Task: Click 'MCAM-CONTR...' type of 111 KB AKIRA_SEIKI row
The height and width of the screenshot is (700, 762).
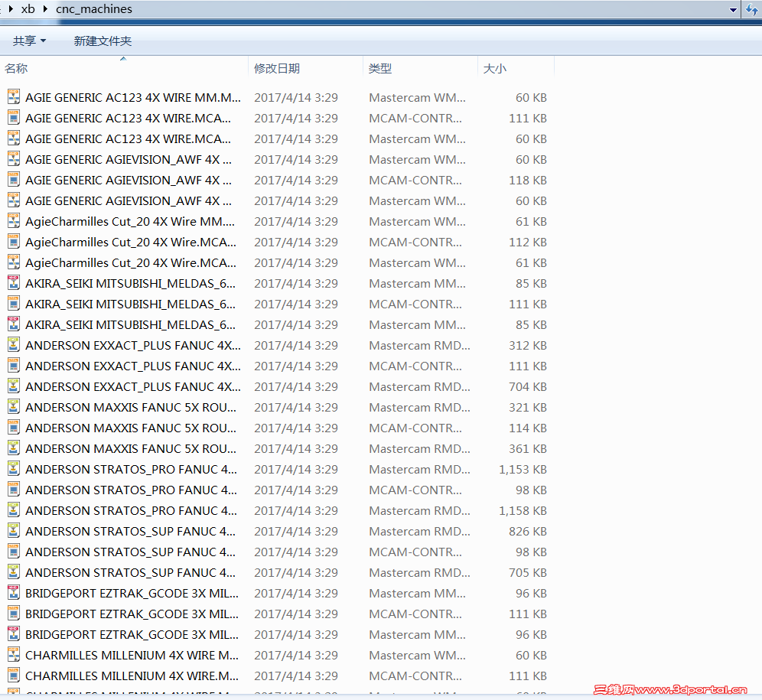Action: [415, 304]
